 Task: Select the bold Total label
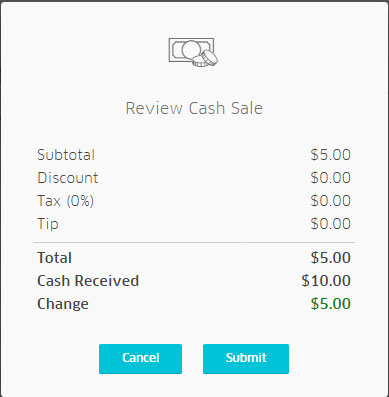point(54,258)
